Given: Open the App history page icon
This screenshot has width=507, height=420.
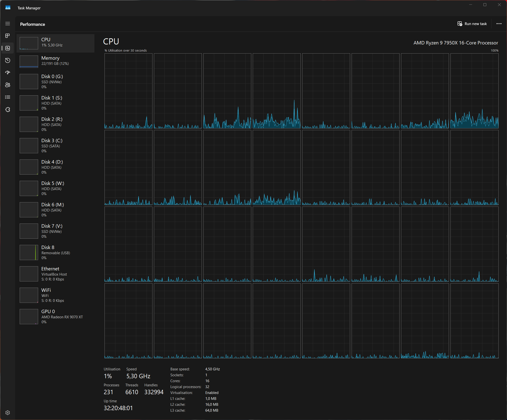Looking at the screenshot, I should [8, 60].
